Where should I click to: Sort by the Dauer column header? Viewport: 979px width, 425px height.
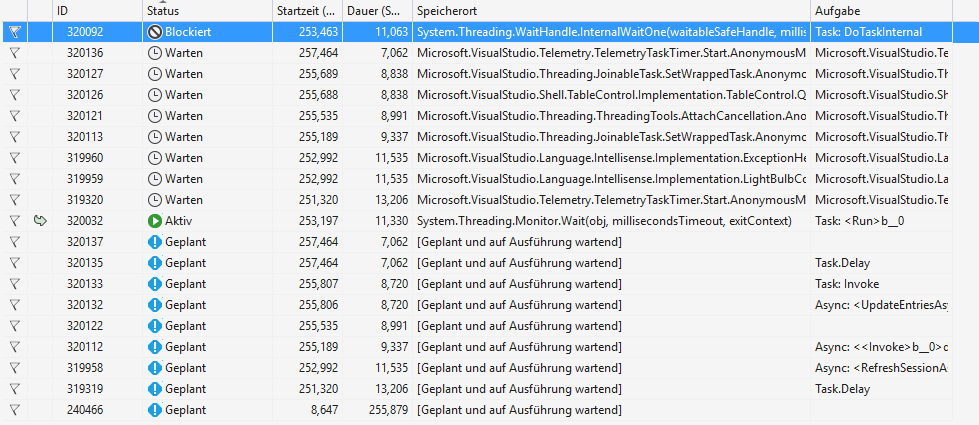tap(377, 11)
